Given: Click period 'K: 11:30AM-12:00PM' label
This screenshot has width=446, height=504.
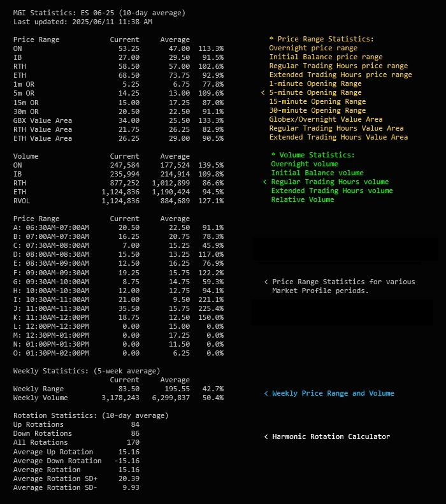Looking at the screenshot, I should 51,317.
